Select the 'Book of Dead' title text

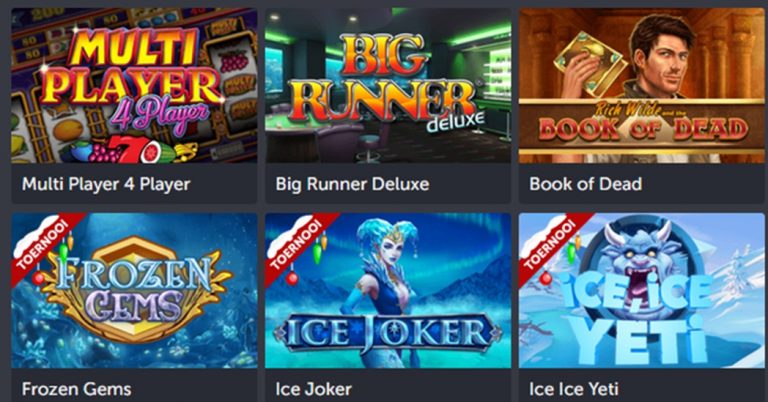[585, 184]
